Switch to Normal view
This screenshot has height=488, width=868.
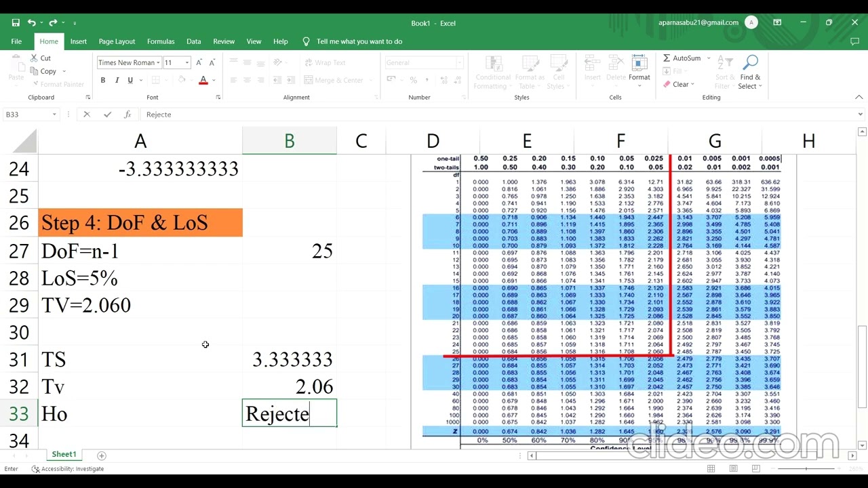[x=711, y=469]
